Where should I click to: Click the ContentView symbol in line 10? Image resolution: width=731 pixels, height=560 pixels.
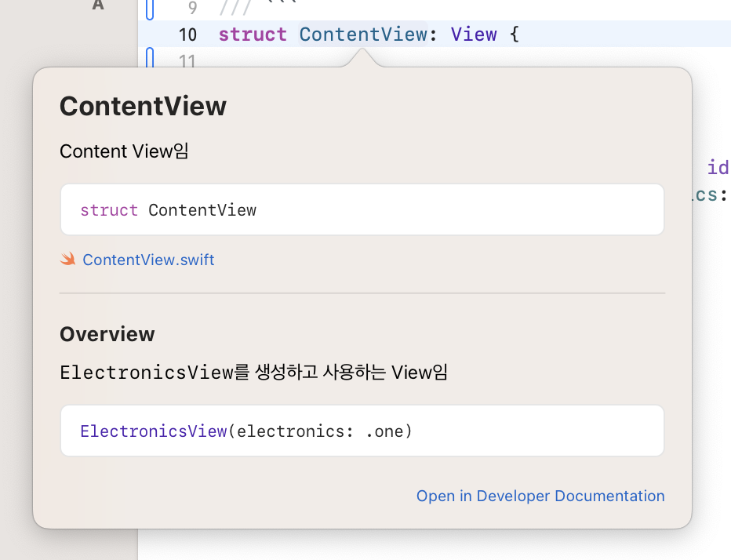pos(363,34)
